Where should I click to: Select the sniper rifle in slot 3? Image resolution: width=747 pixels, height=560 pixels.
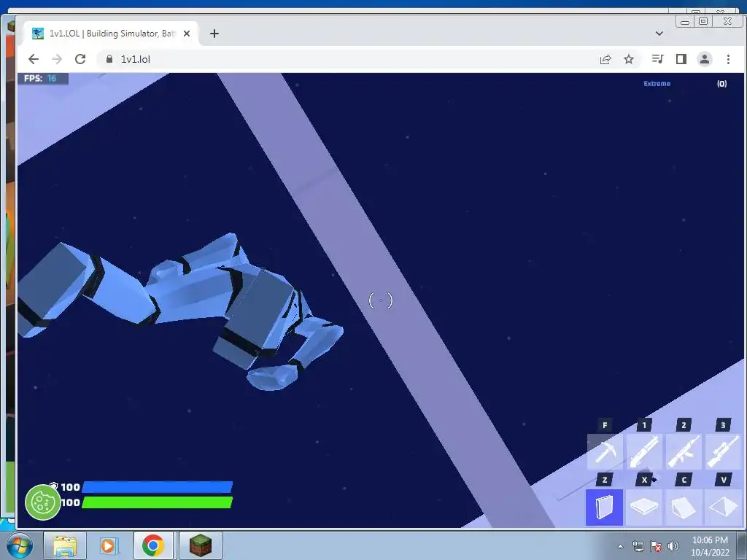pyautogui.click(x=723, y=451)
